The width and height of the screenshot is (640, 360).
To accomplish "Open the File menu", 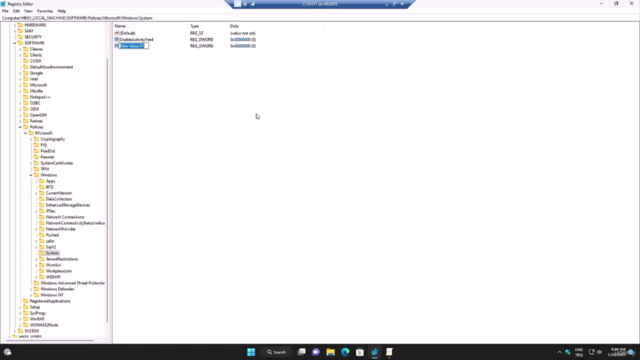I will pos(5,11).
